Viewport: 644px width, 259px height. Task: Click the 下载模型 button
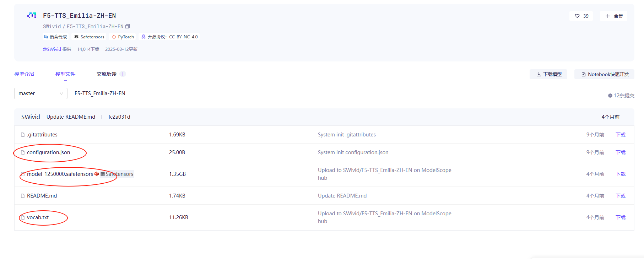pyautogui.click(x=548, y=74)
